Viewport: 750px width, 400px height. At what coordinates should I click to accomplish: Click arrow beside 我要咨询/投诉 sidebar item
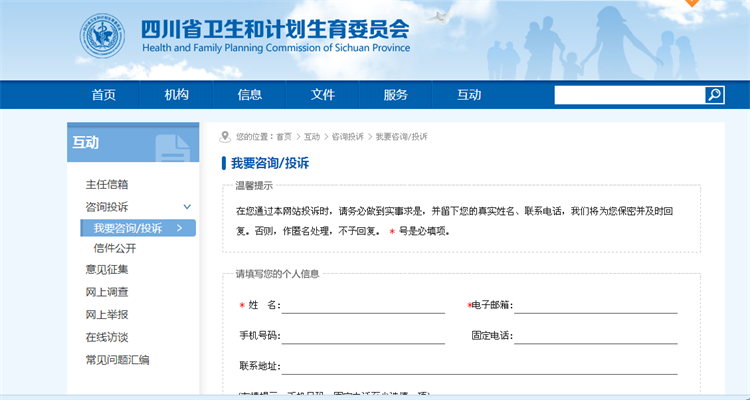point(179,228)
